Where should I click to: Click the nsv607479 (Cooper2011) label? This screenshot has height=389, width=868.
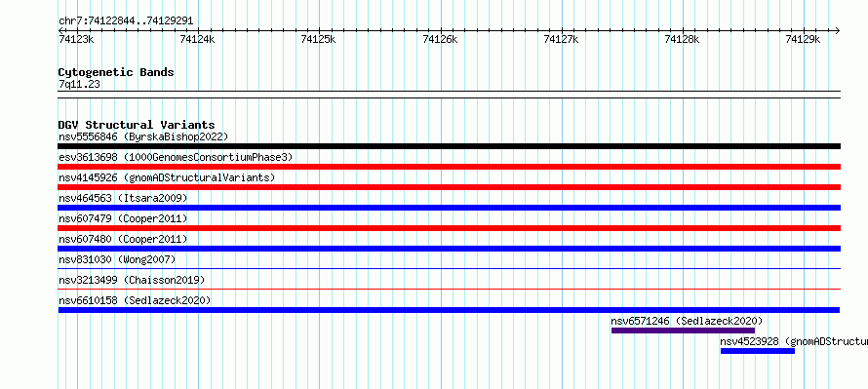click(x=123, y=218)
